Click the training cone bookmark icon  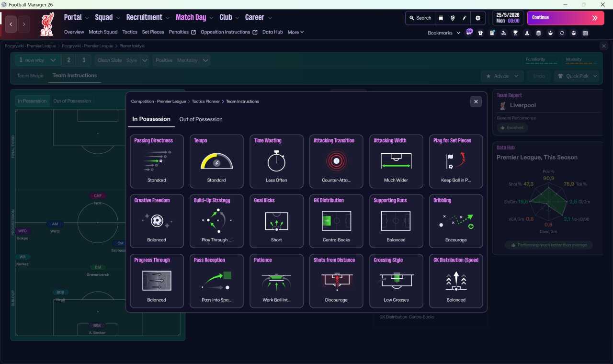click(527, 33)
